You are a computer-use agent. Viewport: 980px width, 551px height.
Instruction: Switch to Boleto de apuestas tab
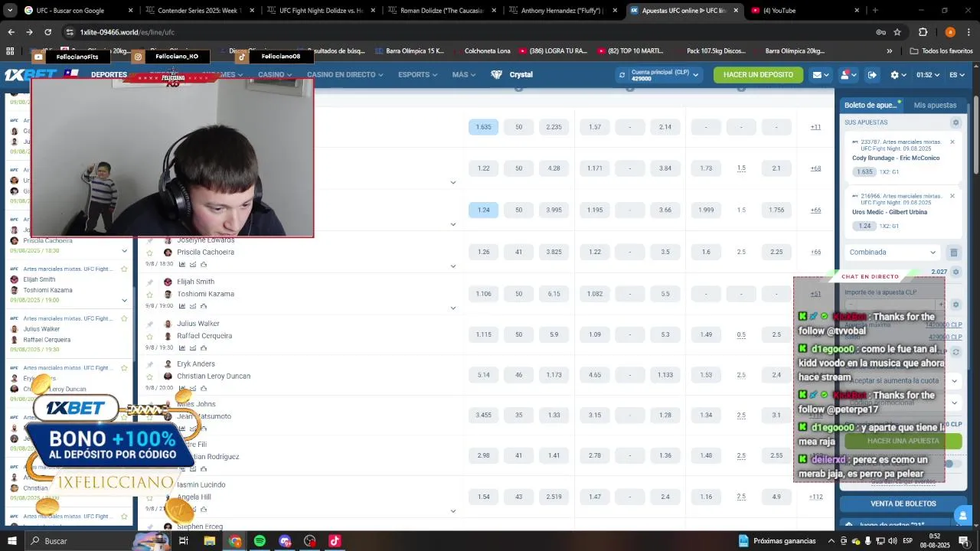(x=871, y=105)
